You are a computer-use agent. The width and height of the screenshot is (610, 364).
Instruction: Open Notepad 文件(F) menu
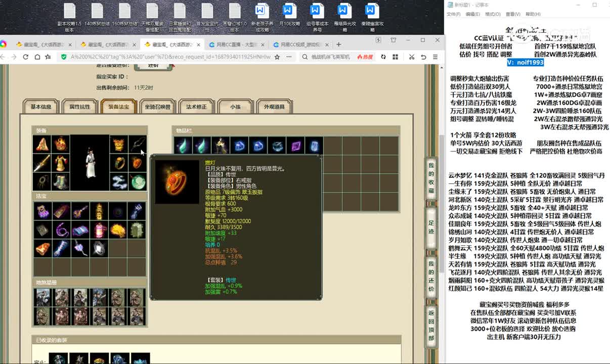[x=453, y=14]
